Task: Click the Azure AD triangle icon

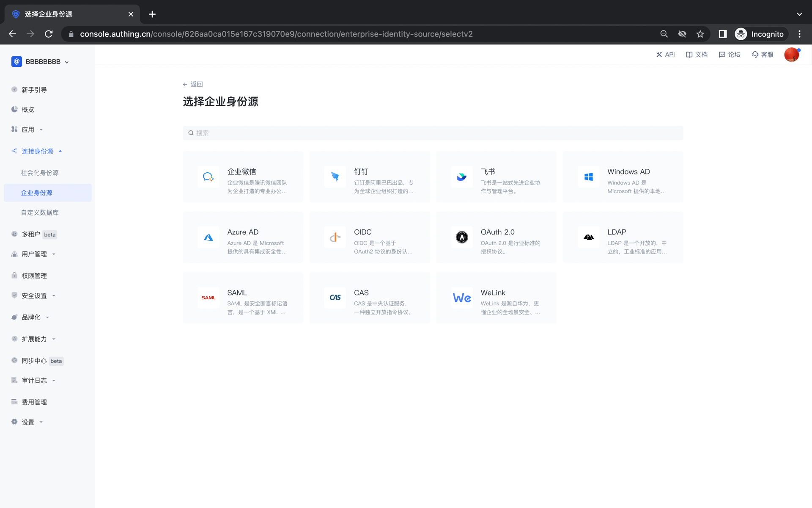Action: point(208,237)
